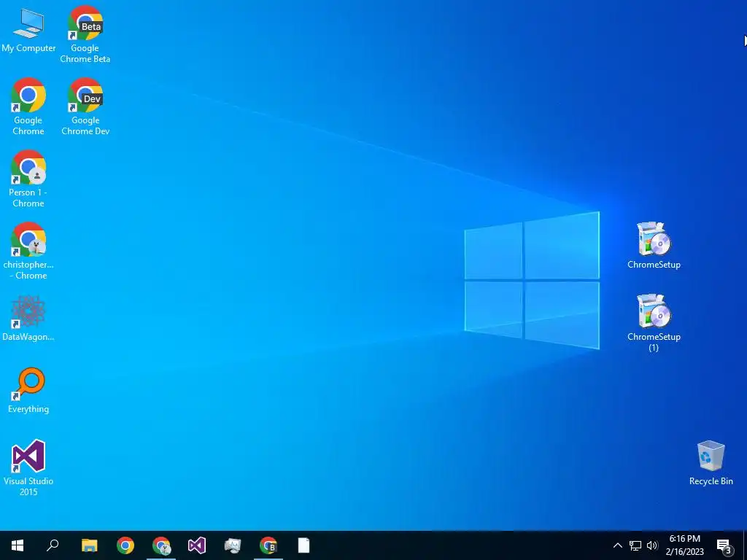Switch to Chrome Beta in the taskbar
Viewport: 747px width, 560px height.
(268, 545)
